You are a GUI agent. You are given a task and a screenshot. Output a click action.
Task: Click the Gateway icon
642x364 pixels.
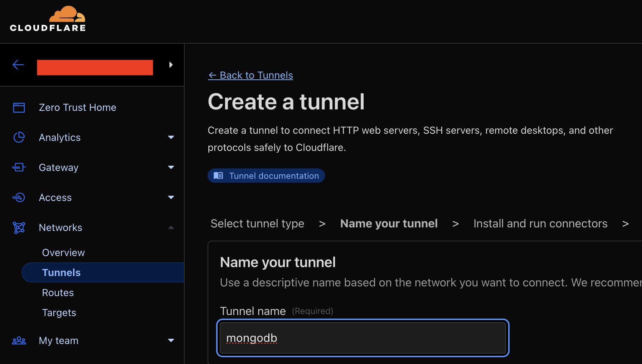pyautogui.click(x=19, y=167)
